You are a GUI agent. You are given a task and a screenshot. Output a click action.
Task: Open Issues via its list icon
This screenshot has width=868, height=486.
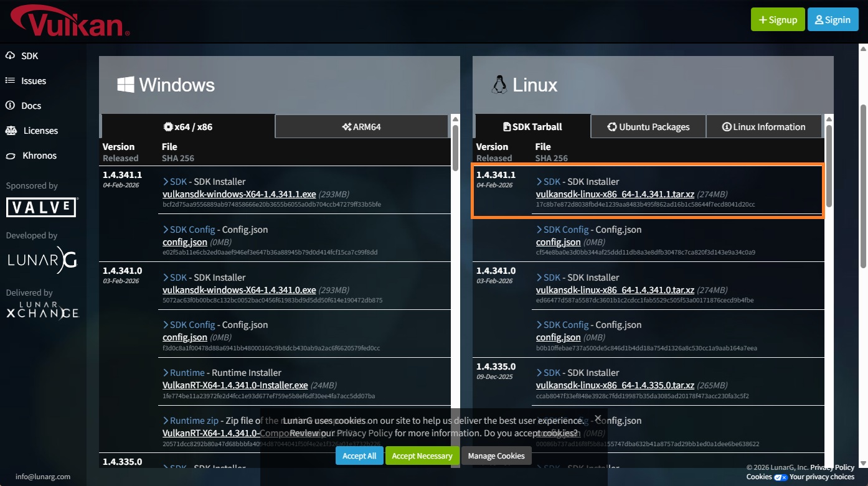pyautogui.click(x=10, y=81)
